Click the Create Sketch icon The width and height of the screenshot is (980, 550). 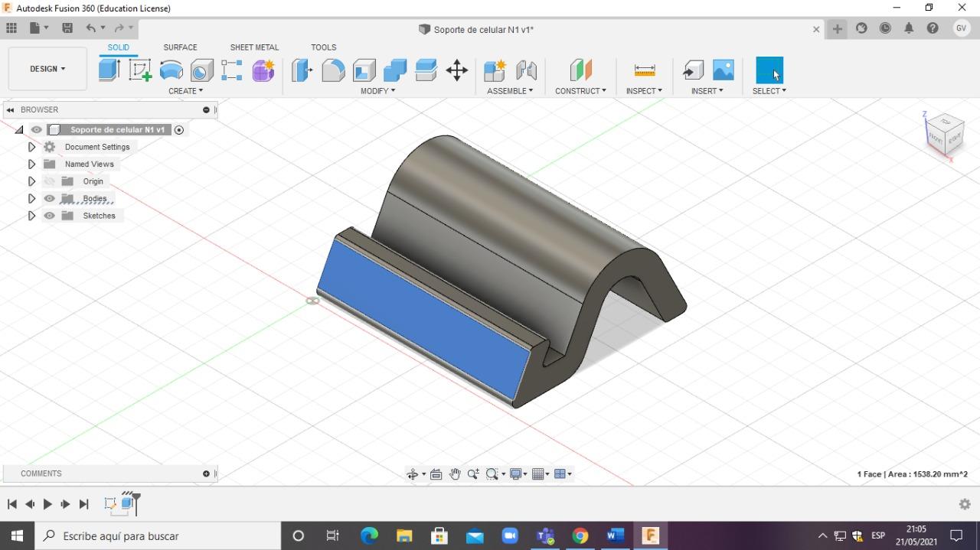140,70
